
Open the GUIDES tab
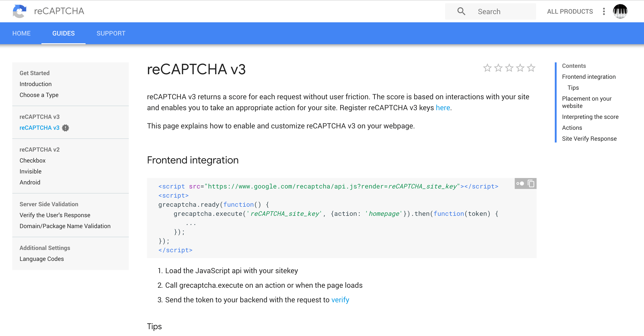coord(63,33)
